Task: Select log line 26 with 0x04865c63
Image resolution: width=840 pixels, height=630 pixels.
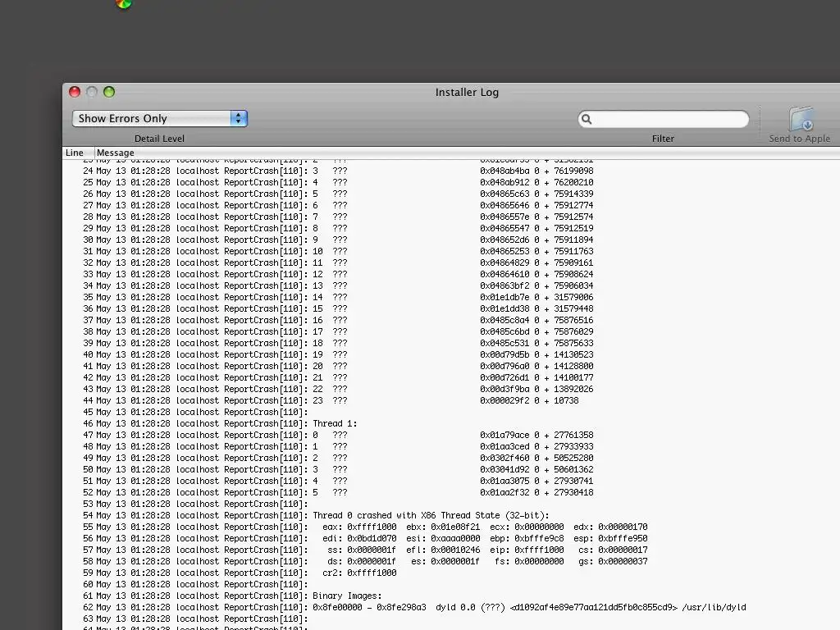Action: click(451, 194)
